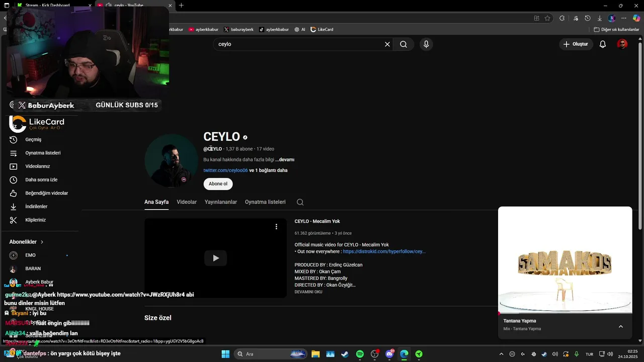Switch to the Ana Sayfa tab
The height and width of the screenshot is (362, 644).
coord(156,202)
